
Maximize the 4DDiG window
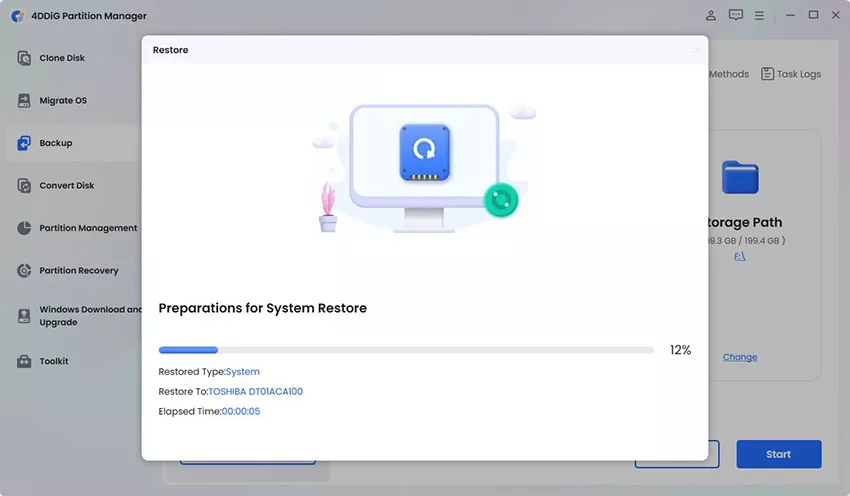tap(813, 15)
